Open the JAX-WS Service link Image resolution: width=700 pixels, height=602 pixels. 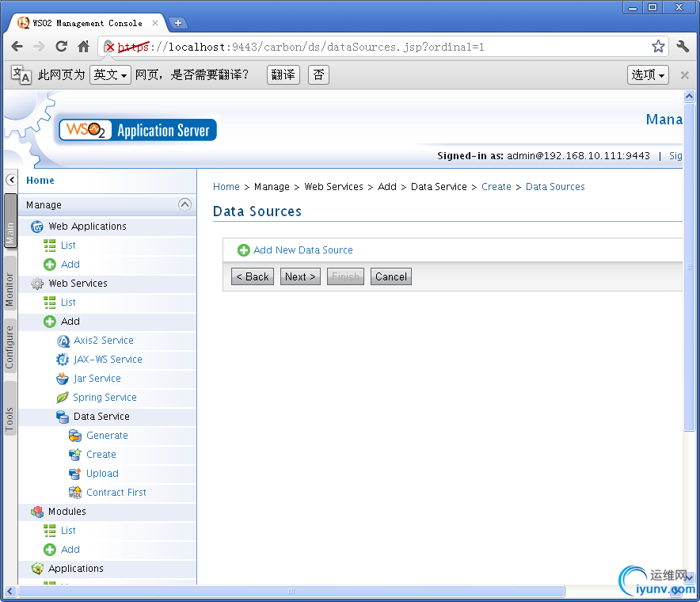click(x=108, y=360)
